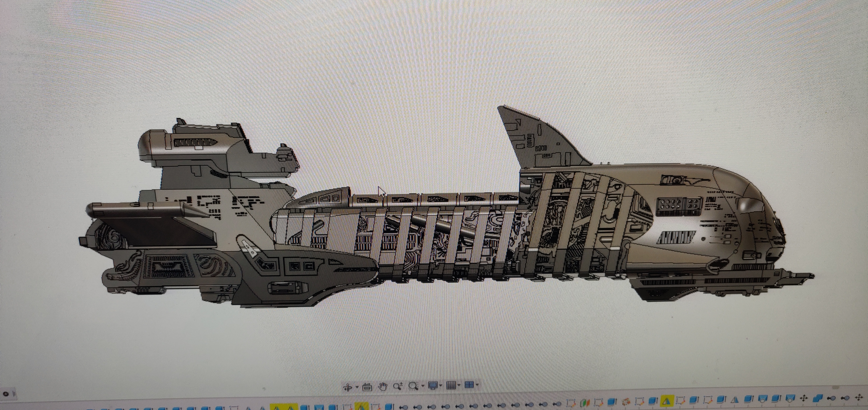This screenshot has height=410, width=868.
Task: Click the Viewports layout icon
Action: (469, 384)
